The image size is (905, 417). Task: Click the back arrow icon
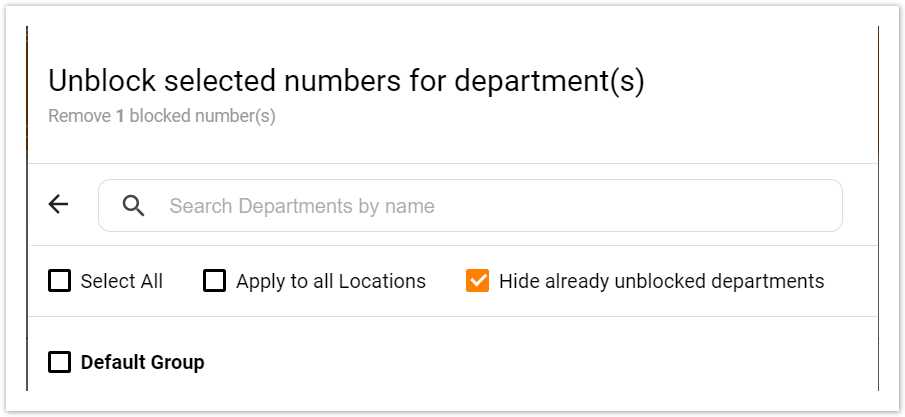pos(59,205)
